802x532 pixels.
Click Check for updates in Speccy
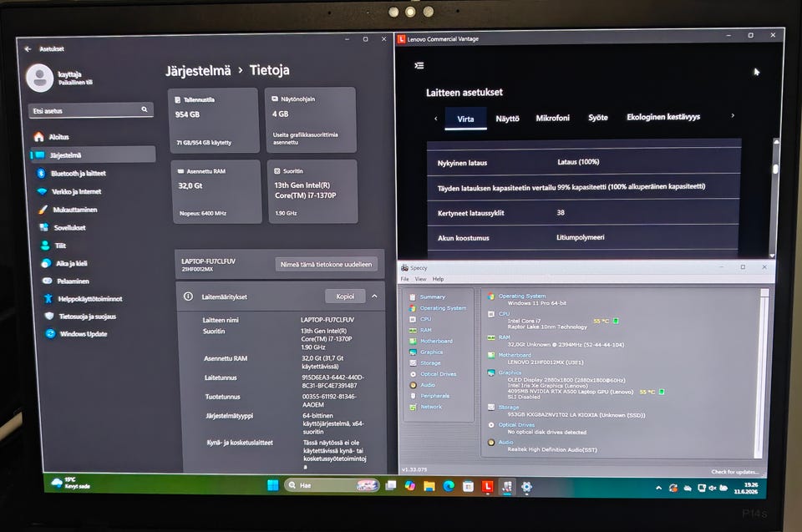[734, 472]
